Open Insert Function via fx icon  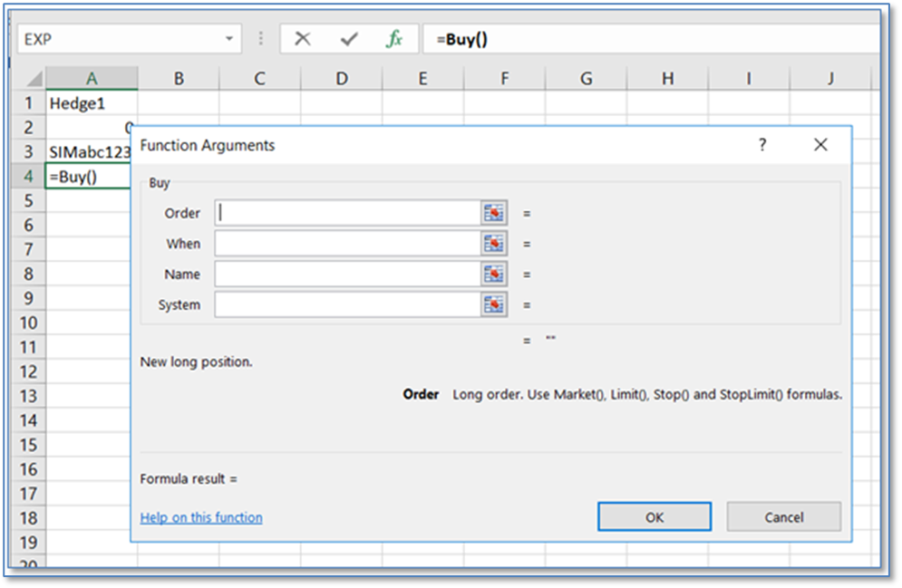coord(394,39)
